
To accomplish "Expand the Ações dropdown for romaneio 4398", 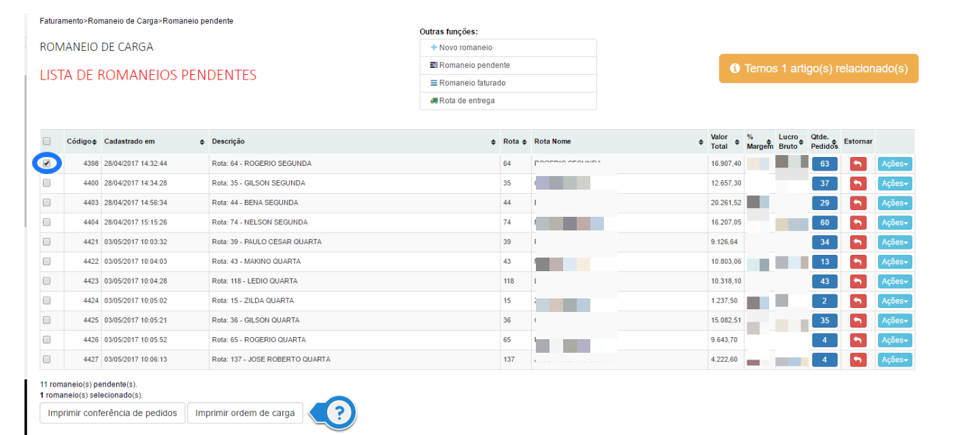I will pos(894,164).
